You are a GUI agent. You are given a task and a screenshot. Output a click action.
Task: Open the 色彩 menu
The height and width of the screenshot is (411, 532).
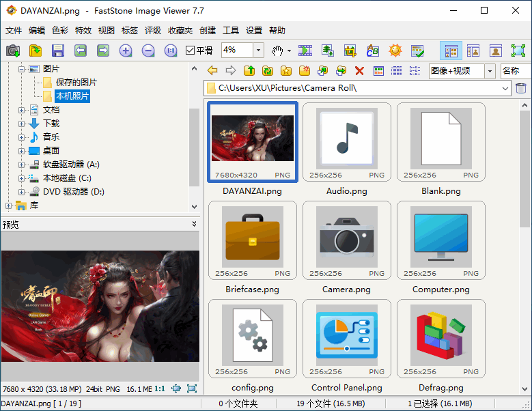[60, 31]
